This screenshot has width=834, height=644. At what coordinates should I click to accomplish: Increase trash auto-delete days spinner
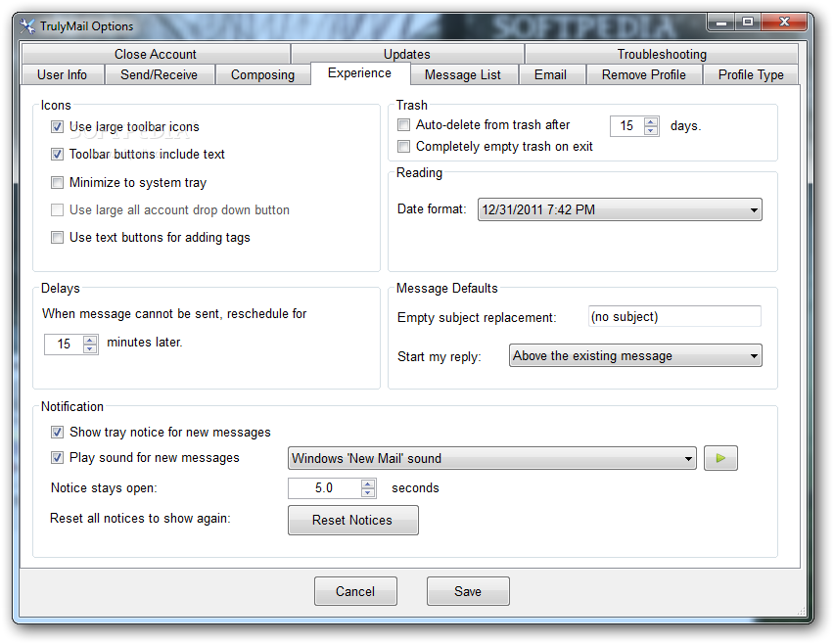(x=651, y=121)
